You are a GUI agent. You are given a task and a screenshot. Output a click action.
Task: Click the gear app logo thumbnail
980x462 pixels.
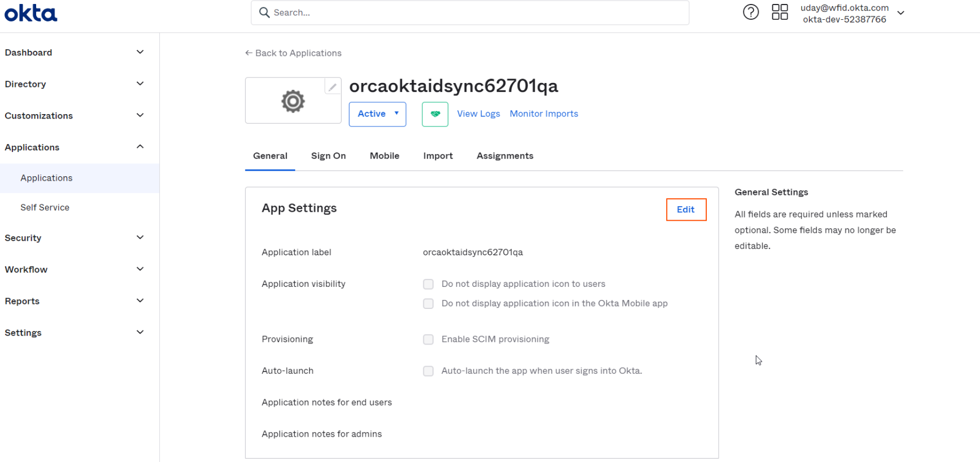(x=293, y=101)
